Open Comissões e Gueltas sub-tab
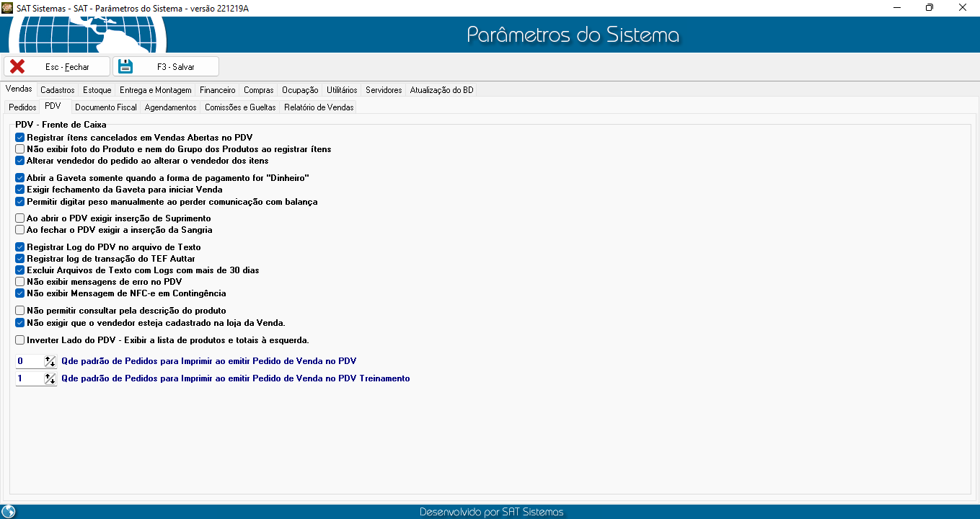This screenshot has height=519, width=980. pos(240,107)
